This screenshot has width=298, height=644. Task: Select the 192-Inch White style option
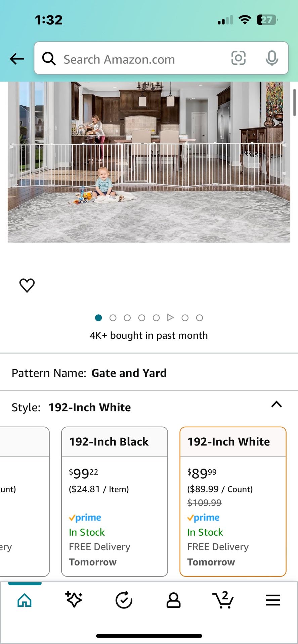point(233,501)
